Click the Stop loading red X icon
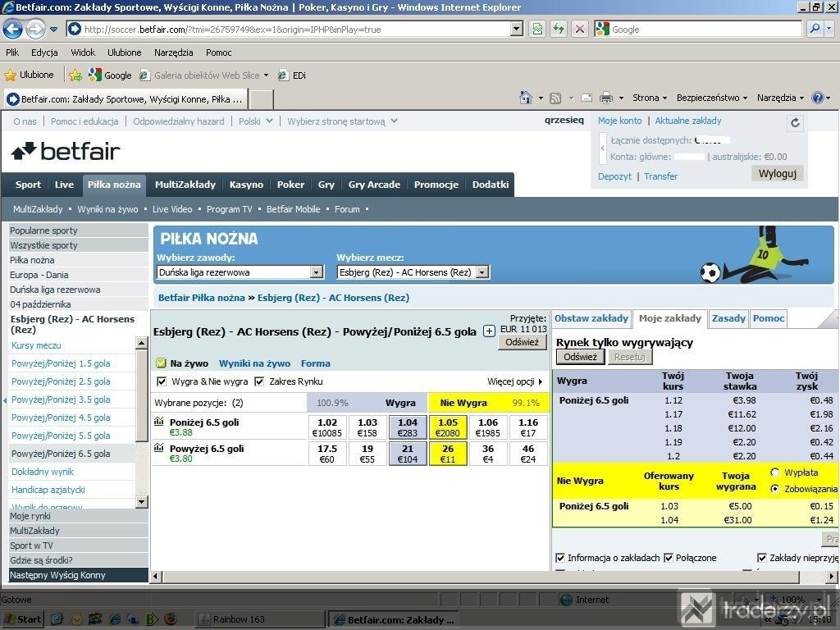The height and width of the screenshot is (630, 840). [x=580, y=29]
